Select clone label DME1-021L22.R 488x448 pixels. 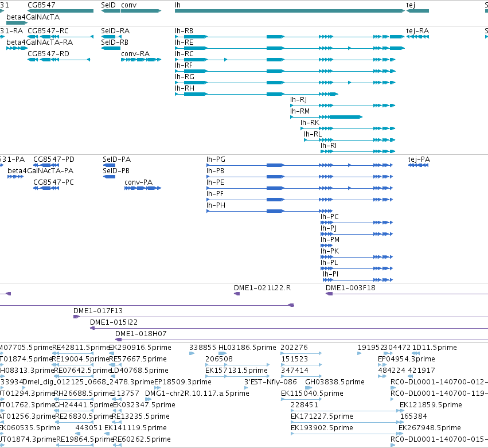pos(263,288)
